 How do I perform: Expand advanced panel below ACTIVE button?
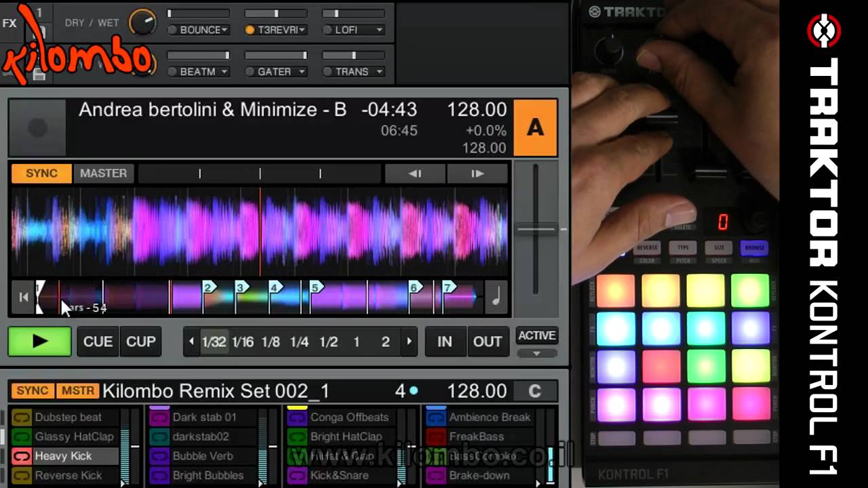tap(536, 353)
